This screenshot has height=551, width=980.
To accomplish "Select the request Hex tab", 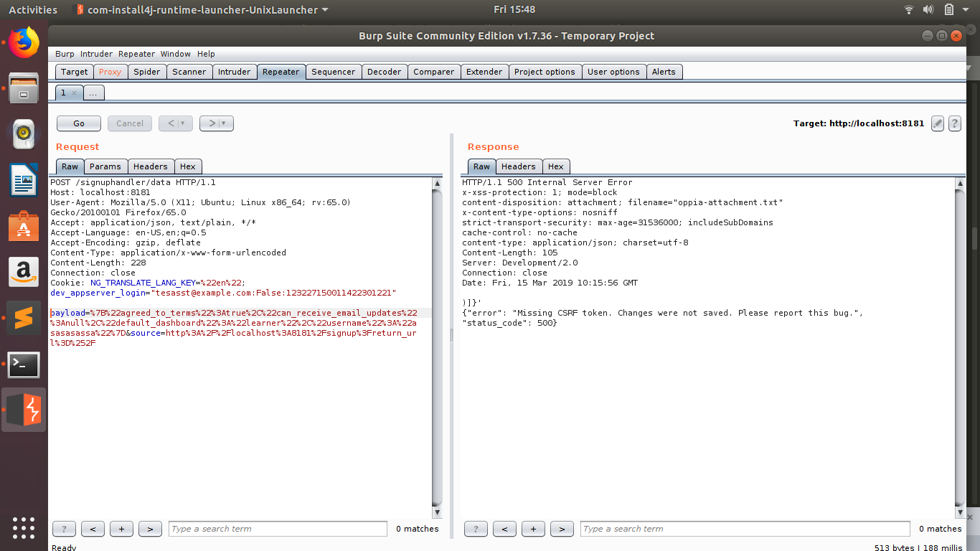I will (188, 166).
